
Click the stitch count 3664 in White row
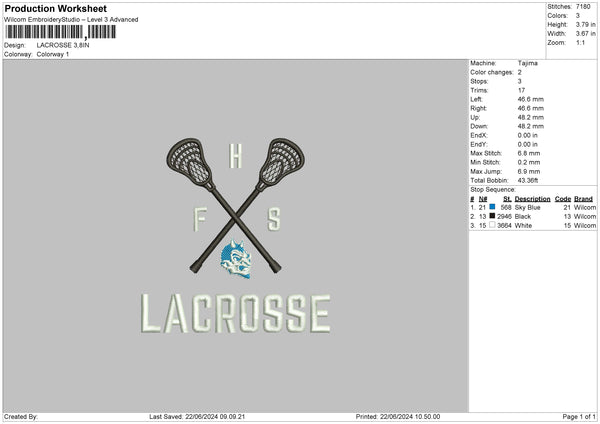(x=504, y=225)
